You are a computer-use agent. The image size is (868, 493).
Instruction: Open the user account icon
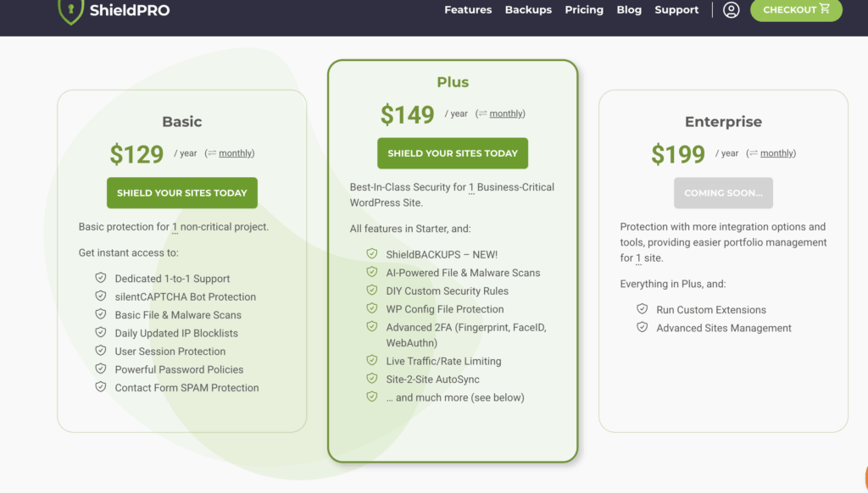tap(730, 11)
